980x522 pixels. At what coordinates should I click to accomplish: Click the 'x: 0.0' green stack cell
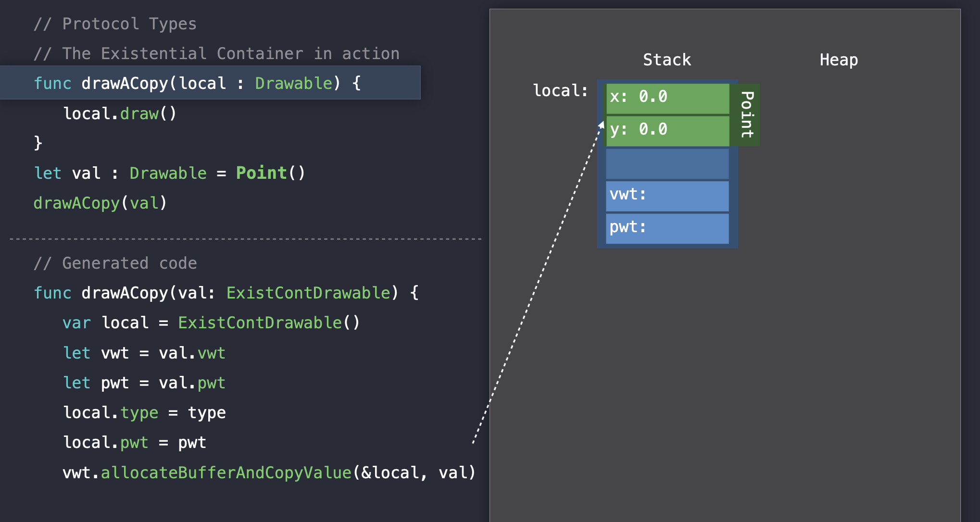click(667, 98)
